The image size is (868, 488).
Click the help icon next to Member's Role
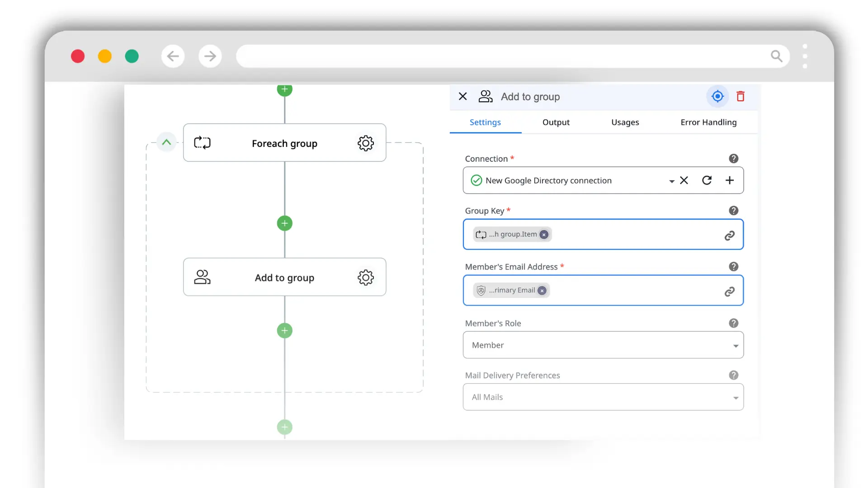[x=733, y=323]
